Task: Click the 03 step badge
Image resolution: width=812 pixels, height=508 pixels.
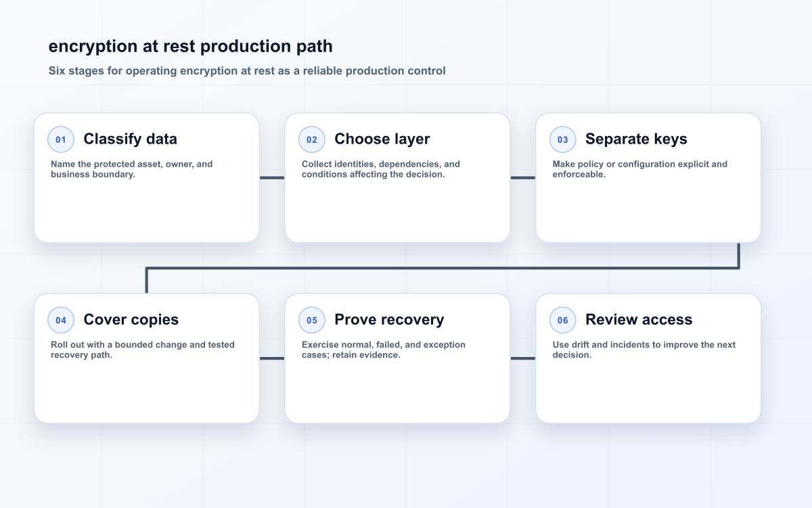Action: coord(563,140)
